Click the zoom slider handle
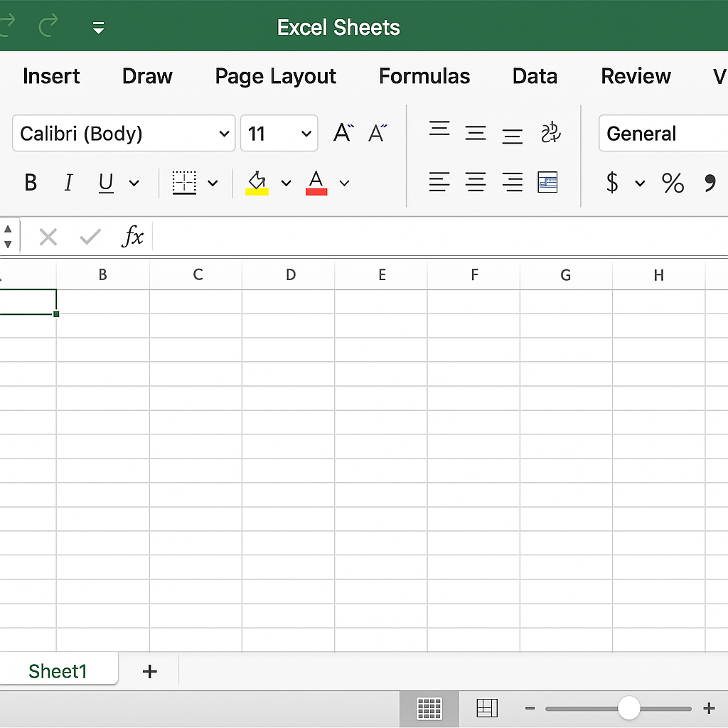Viewport: 728px width, 728px height. tap(628, 709)
